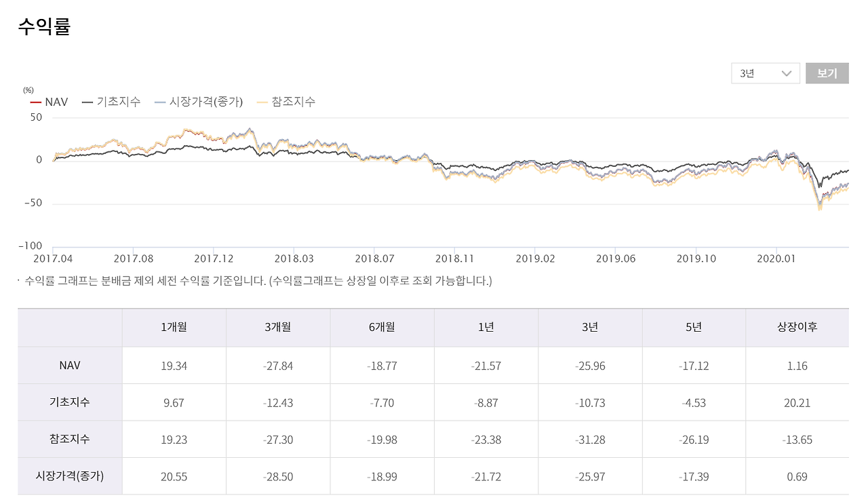Click 참조지수 value -26.19
The height and width of the screenshot is (504, 868).
694,440
